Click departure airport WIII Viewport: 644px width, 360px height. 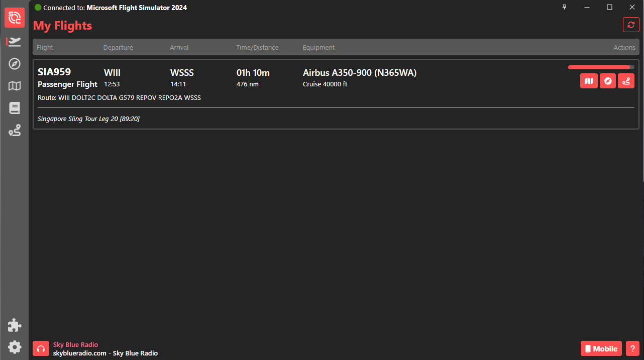tap(113, 73)
